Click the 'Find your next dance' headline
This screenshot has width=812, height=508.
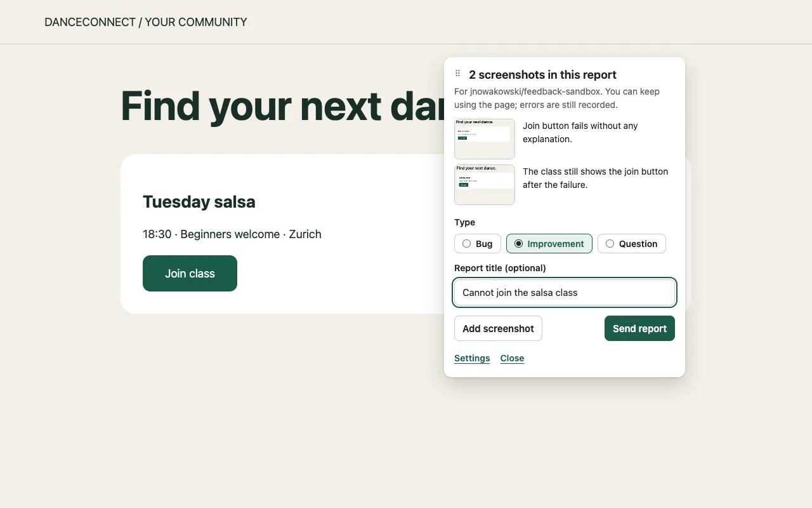tap(282, 106)
